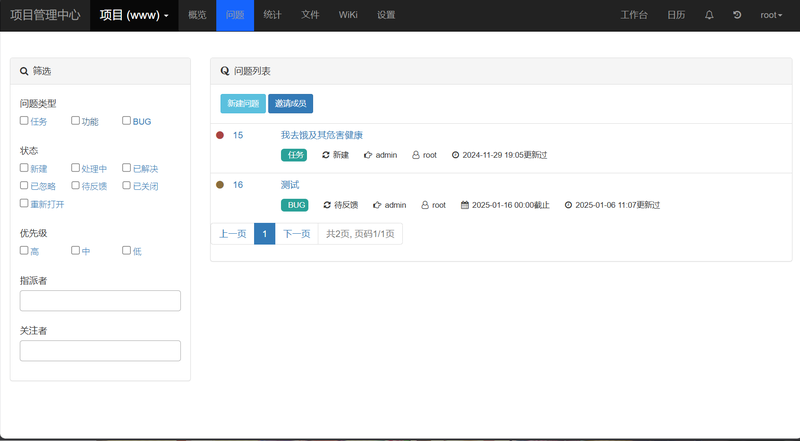Go to 上一页 in pagination
Image resolution: width=800 pixels, height=441 pixels.
tap(233, 234)
